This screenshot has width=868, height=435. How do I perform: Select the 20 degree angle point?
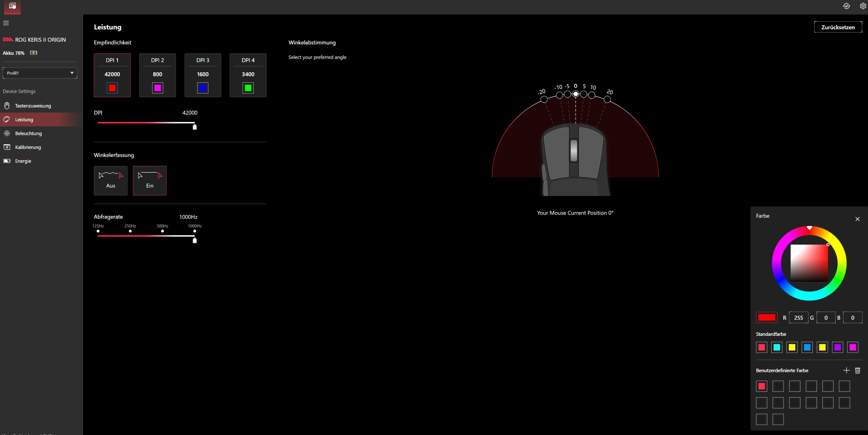point(607,99)
